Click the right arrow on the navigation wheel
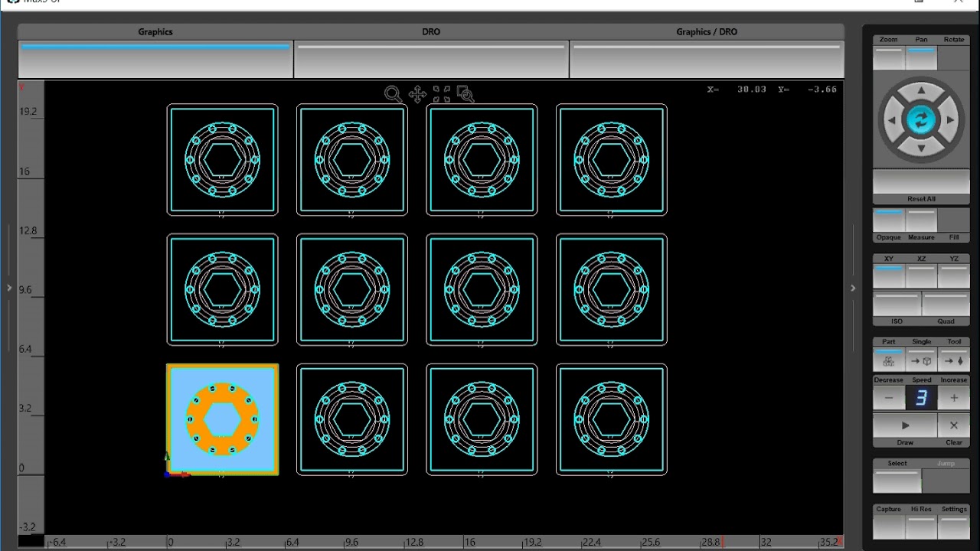Viewport: 980px width, 551px height. tap(950, 120)
